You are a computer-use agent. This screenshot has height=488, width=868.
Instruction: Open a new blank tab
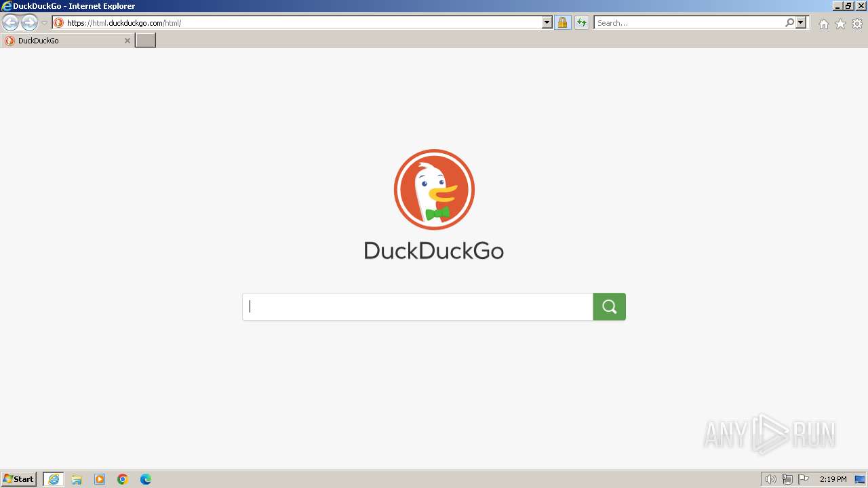click(x=146, y=41)
